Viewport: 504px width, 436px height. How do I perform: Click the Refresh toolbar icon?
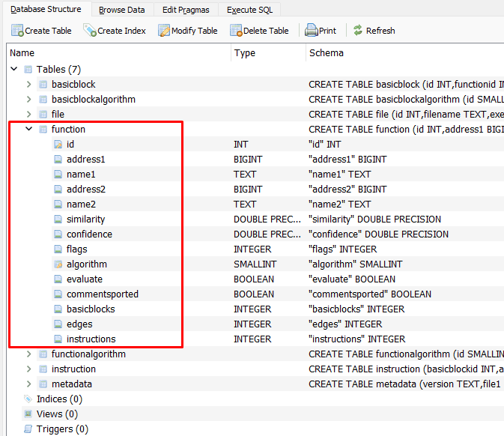click(x=358, y=31)
